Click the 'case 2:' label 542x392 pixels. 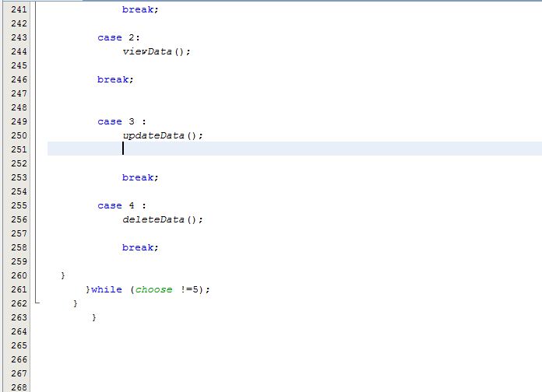[x=118, y=37]
